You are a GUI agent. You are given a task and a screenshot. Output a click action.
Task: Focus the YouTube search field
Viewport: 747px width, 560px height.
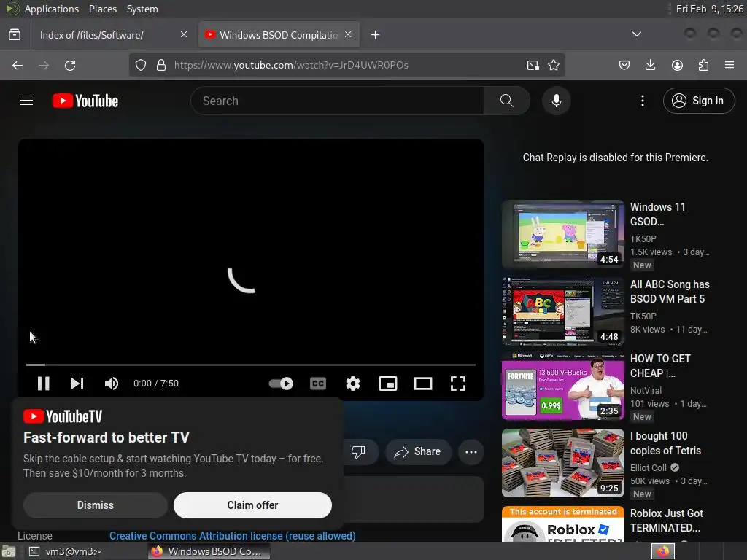pyautogui.click(x=337, y=101)
